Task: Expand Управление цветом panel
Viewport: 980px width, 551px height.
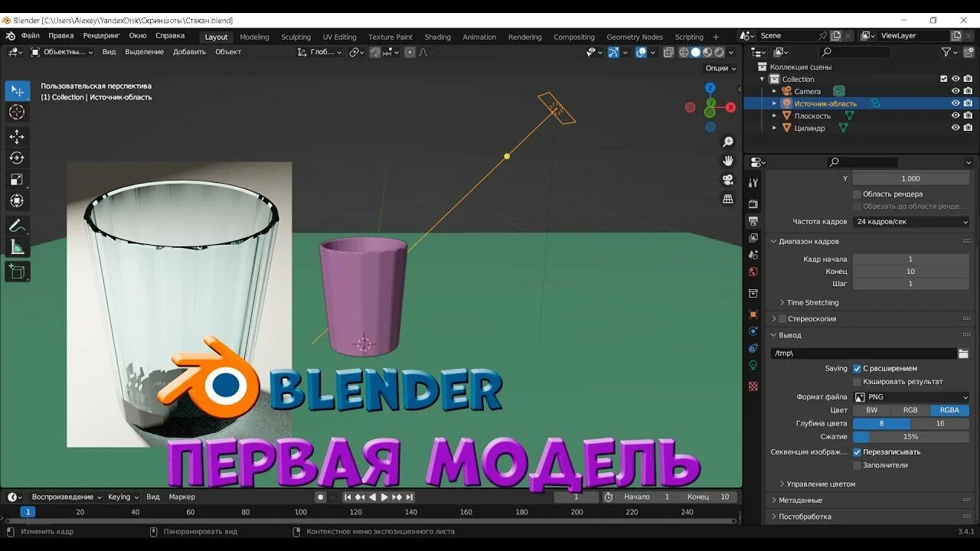Action: click(x=821, y=484)
